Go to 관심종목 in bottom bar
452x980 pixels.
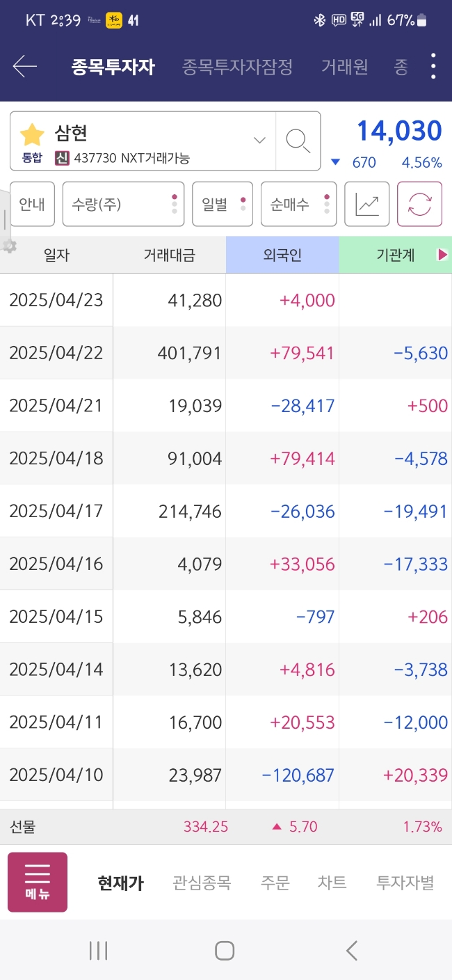click(202, 883)
